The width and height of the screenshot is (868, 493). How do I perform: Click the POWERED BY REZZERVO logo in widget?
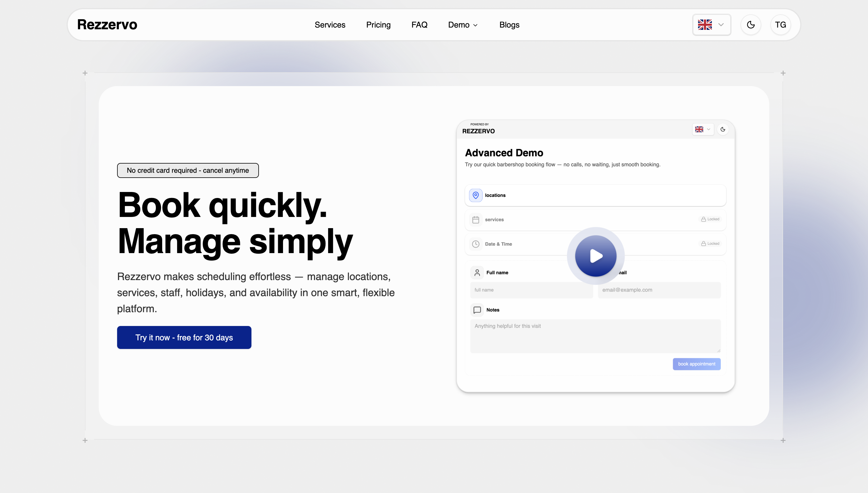[478, 129]
